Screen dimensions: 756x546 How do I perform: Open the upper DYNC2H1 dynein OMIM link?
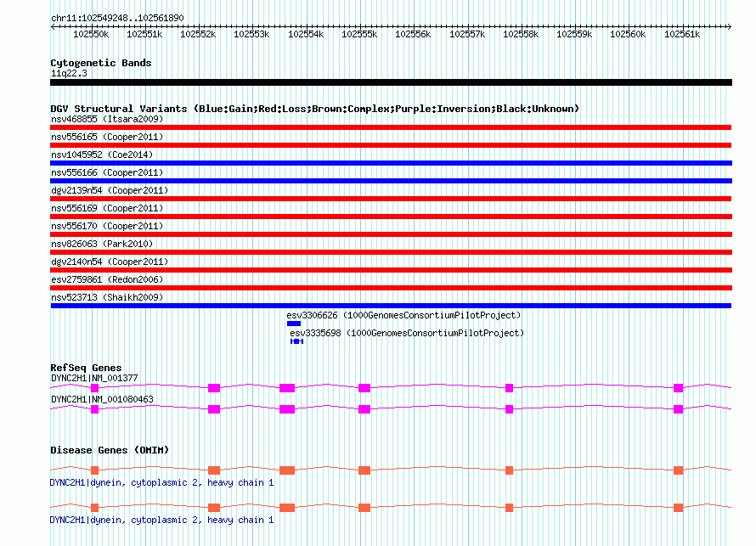161,482
